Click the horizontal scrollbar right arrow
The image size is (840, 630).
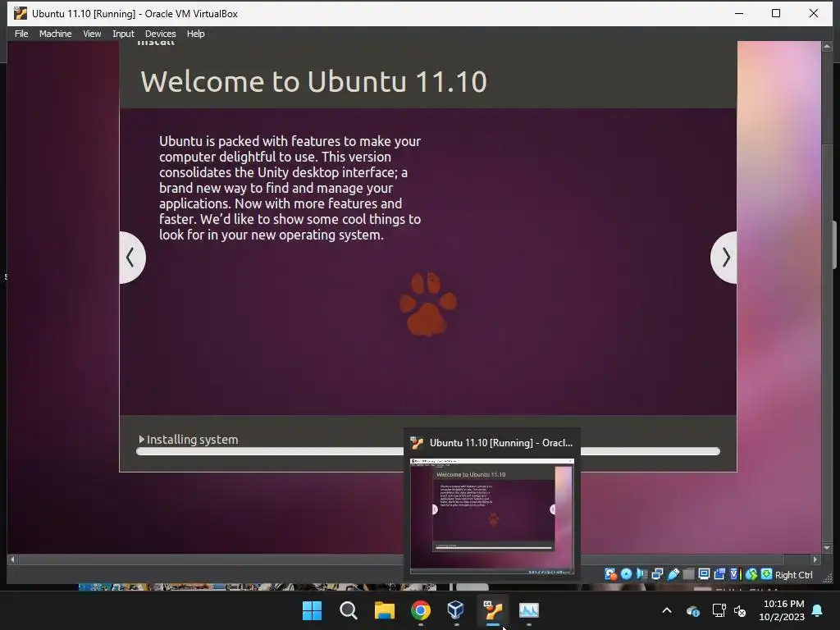815,559
